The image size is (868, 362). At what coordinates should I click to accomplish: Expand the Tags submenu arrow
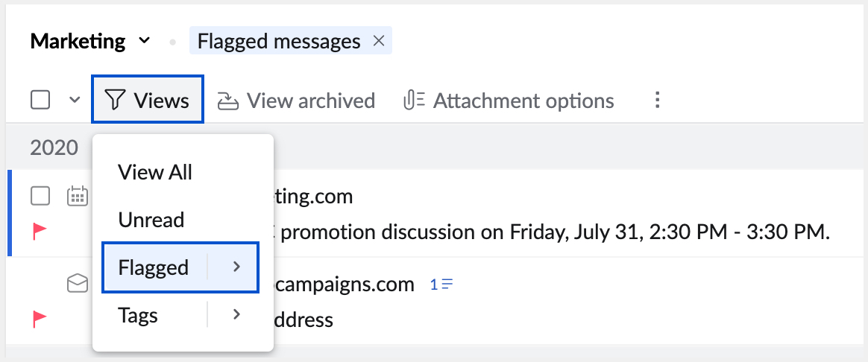pos(236,315)
